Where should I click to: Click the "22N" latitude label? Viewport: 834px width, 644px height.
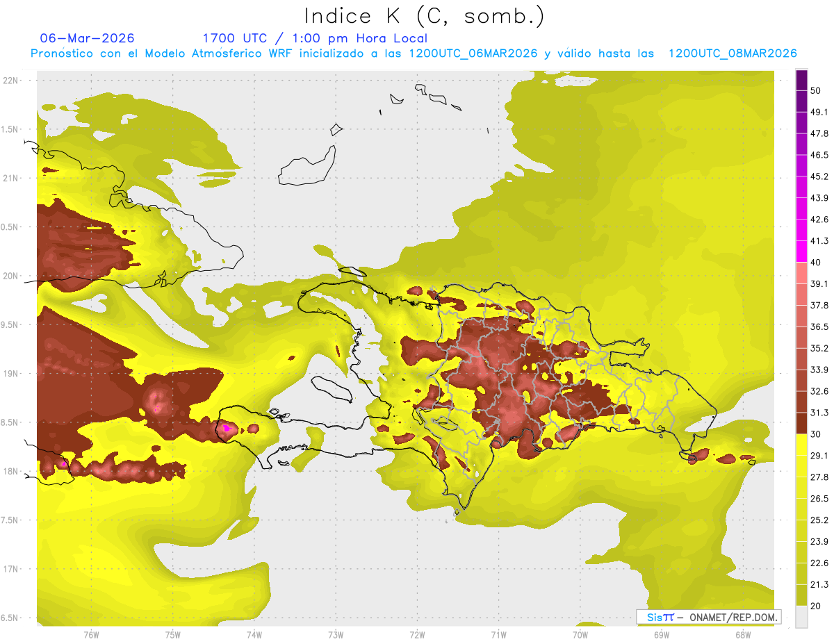[x=11, y=80]
